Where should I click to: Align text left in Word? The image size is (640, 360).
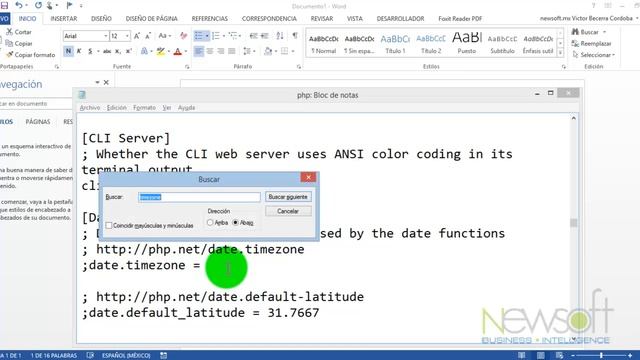click(198, 51)
